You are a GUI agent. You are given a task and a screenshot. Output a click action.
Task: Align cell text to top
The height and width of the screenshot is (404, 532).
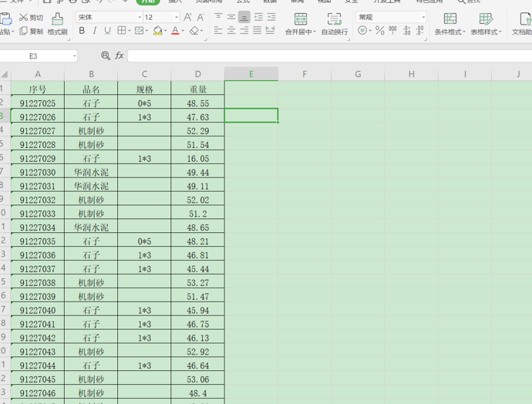(x=218, y=17)
